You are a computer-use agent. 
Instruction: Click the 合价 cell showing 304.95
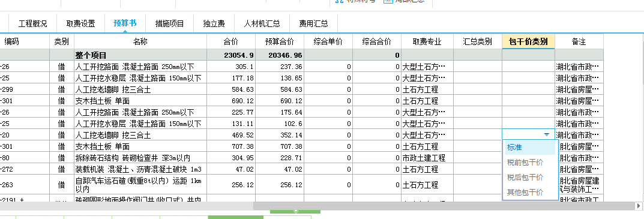231,158
